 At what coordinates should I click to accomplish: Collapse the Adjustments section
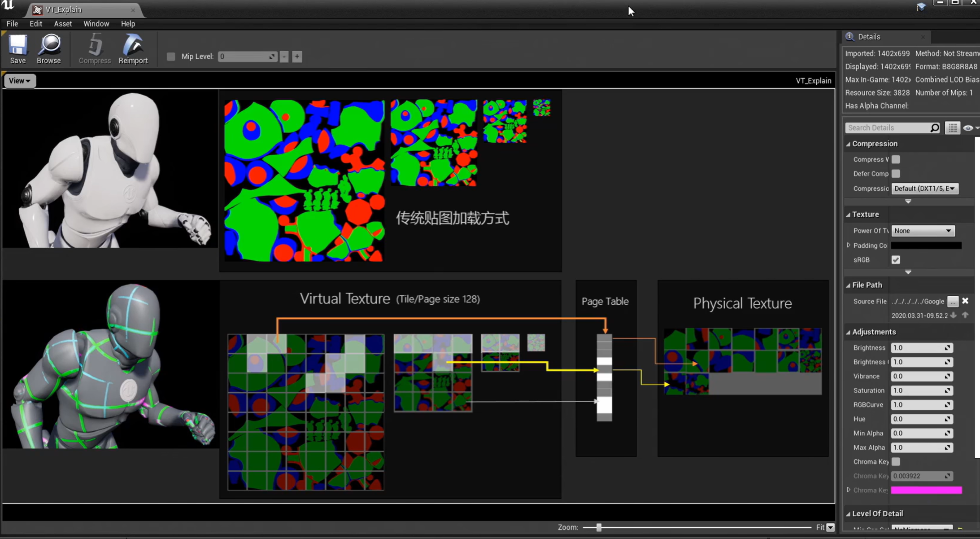(848, 332)
